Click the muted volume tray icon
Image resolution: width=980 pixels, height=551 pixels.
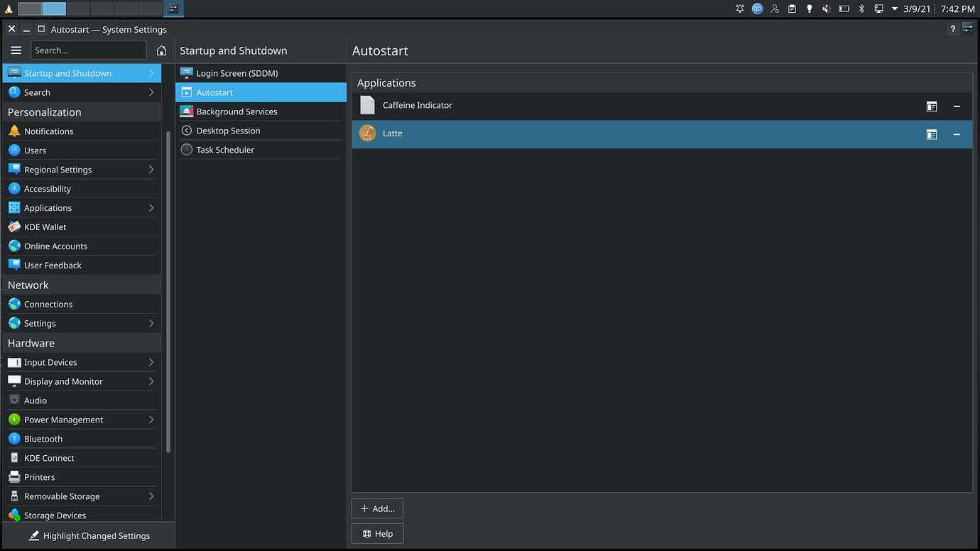pyautogui.click(x=827, y=9)
